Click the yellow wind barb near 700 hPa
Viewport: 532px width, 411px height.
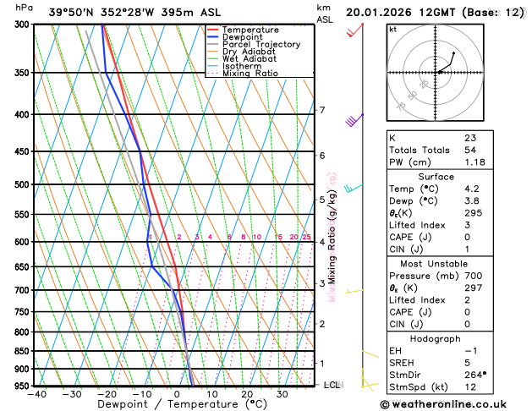(x=354, y=291)
